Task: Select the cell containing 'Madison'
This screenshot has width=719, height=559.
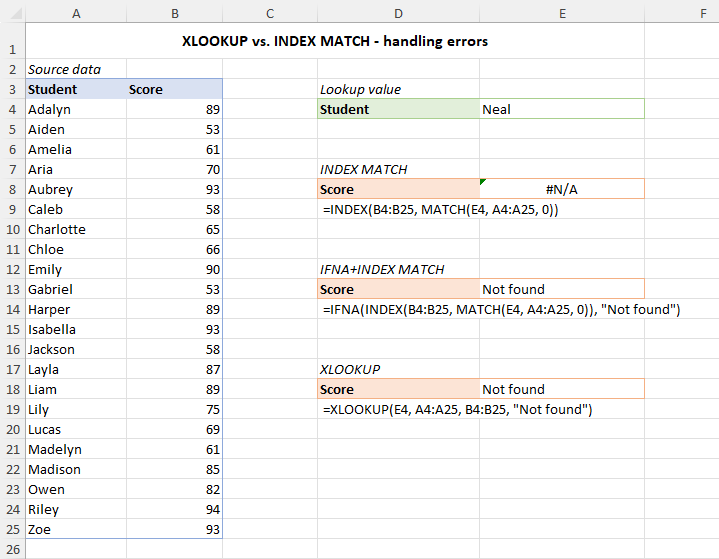Action: click(x=76, y=469)
